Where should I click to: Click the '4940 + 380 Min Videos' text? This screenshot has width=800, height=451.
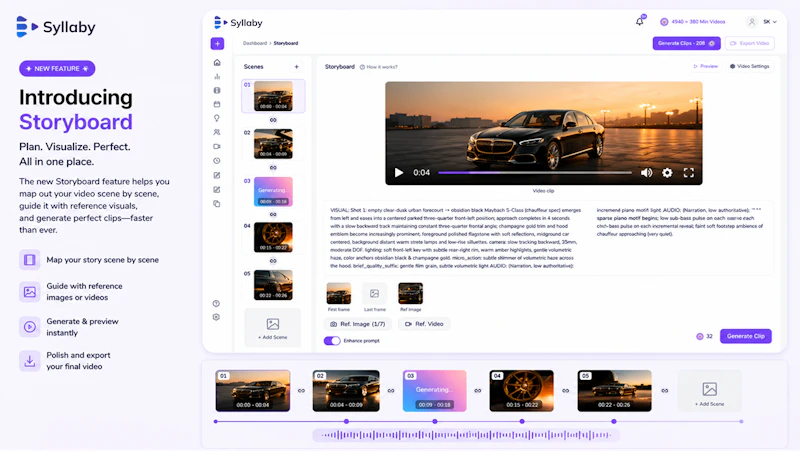698,22
